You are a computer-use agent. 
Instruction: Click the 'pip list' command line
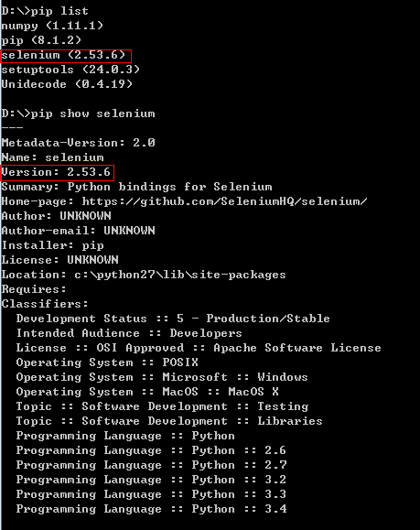[x=45, y=11]
